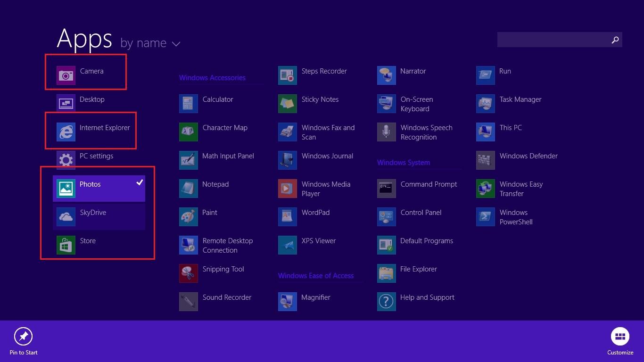The height and width of the screenshot is (362, 644).
Task: Launch Windows PowerShell icon
Action: 486,217
